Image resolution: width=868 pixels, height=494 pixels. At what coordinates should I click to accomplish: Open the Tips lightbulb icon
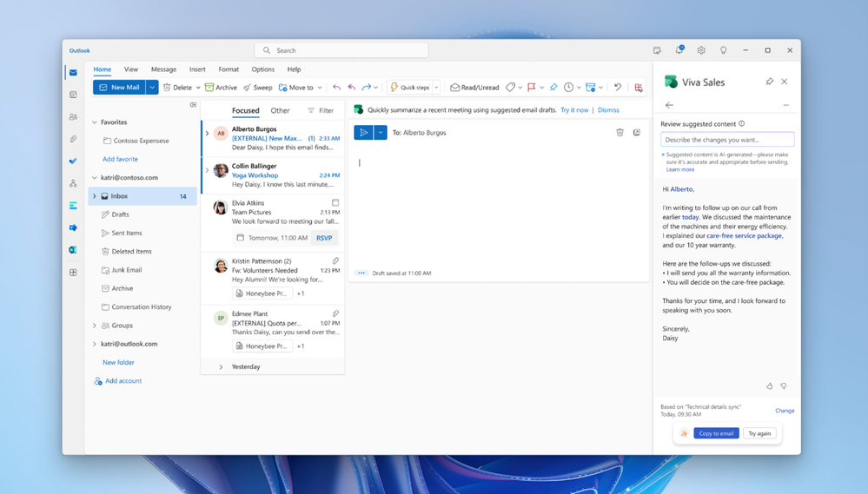pyautogui.click(x=724, y=50)
